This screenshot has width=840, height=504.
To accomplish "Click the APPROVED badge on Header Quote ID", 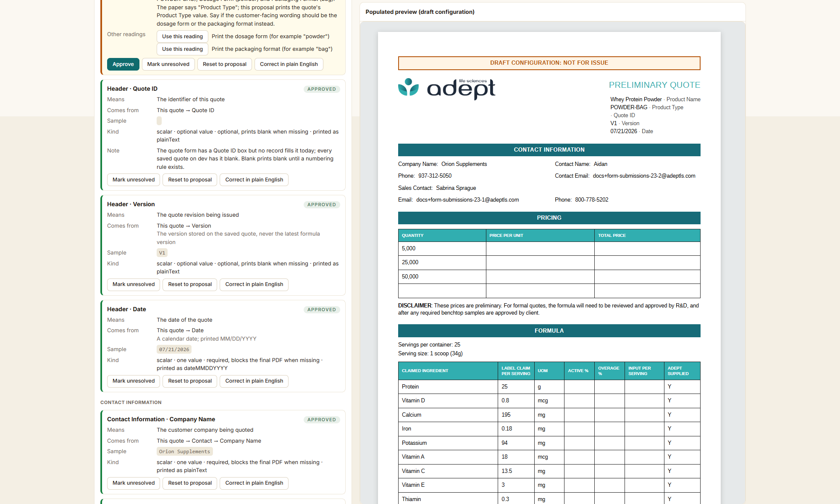I will (x=321, y=89).
